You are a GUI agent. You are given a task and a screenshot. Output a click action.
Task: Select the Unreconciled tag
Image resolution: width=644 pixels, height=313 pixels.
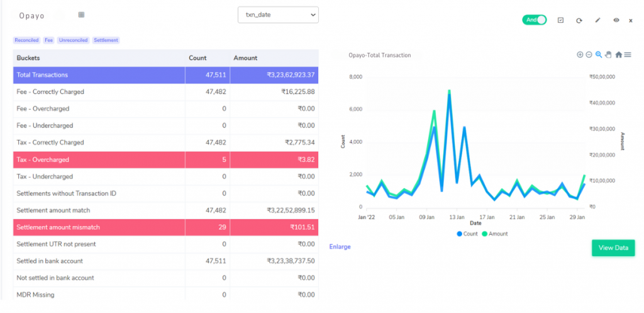pyautogui.click(x=73, y=40)
